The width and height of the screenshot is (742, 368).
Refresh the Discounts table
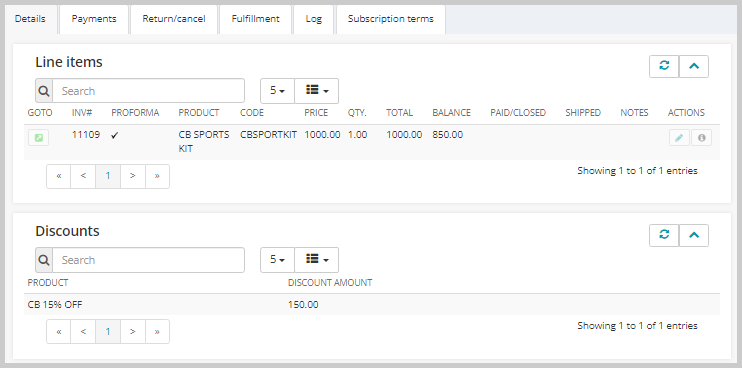pyautogui.click(x=664, y=235)
